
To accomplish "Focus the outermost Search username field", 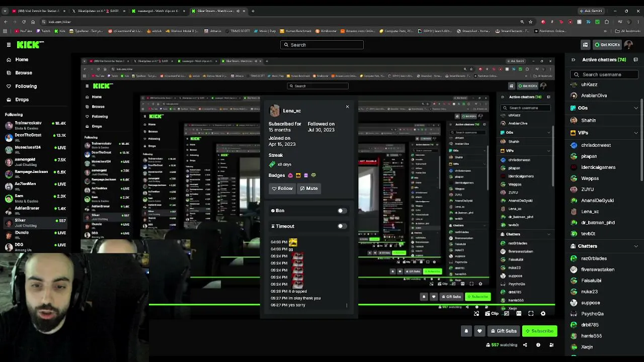I will [x=605, y=75].
